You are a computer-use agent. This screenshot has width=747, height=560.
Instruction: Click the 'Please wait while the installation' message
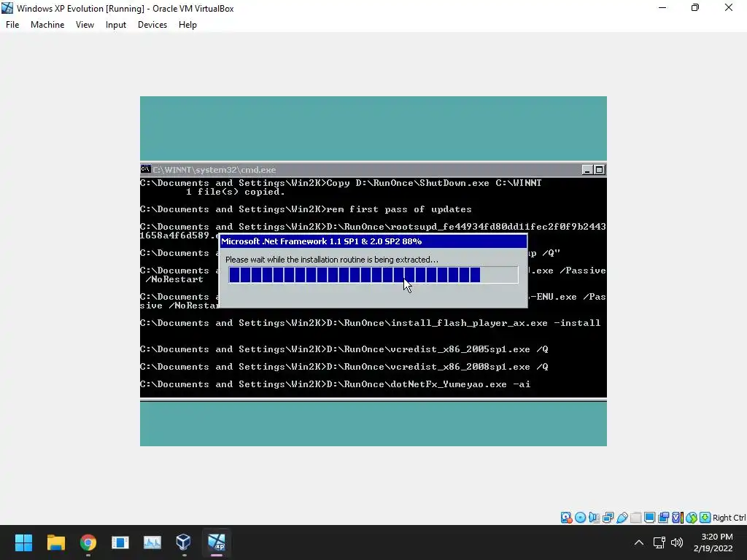332,260
